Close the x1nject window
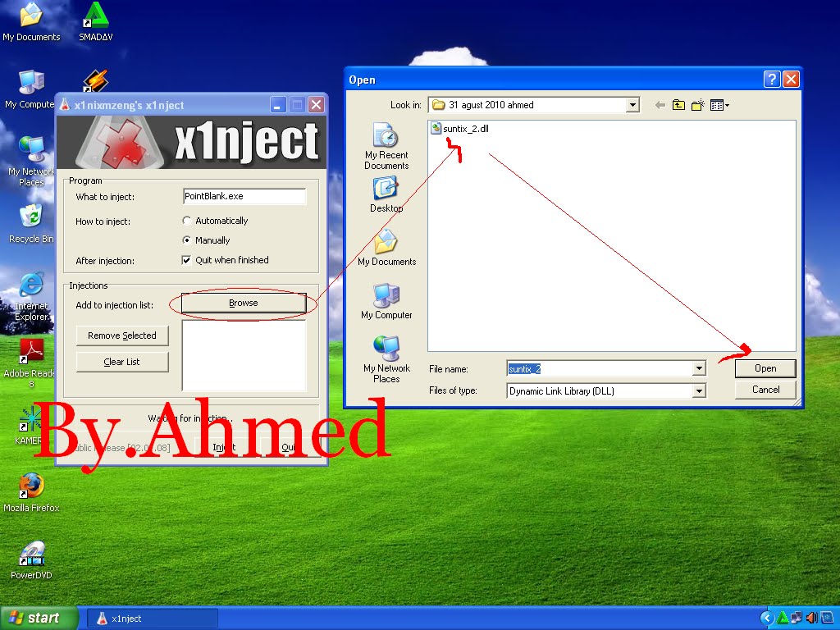The width and height of the screenshot is (840, 630). pos(317,105)
